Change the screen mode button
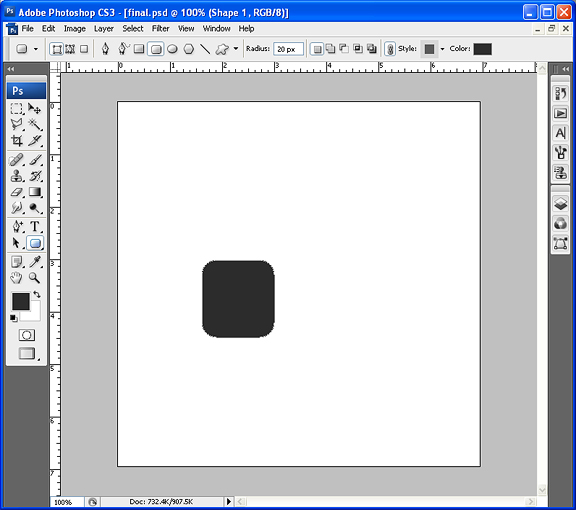Image resolution: width=576 pixels, height=510 pixels. pos(27,353)
